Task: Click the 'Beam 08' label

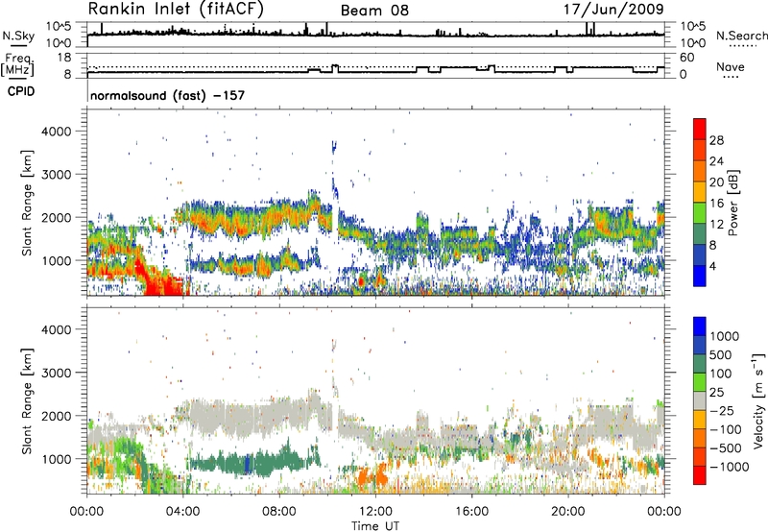Action: (374, 11)
